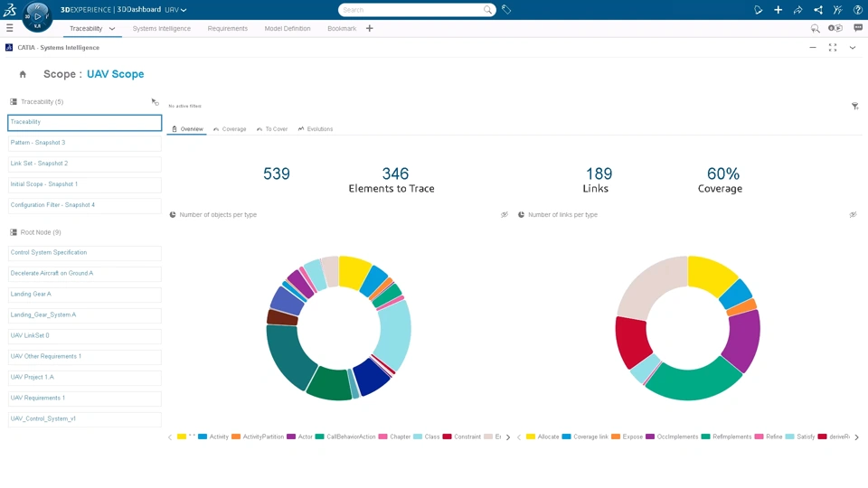The image size is (868, 488).
Task: Toggle CallBehaviorAction legend entry
Action: coord(345,436)
